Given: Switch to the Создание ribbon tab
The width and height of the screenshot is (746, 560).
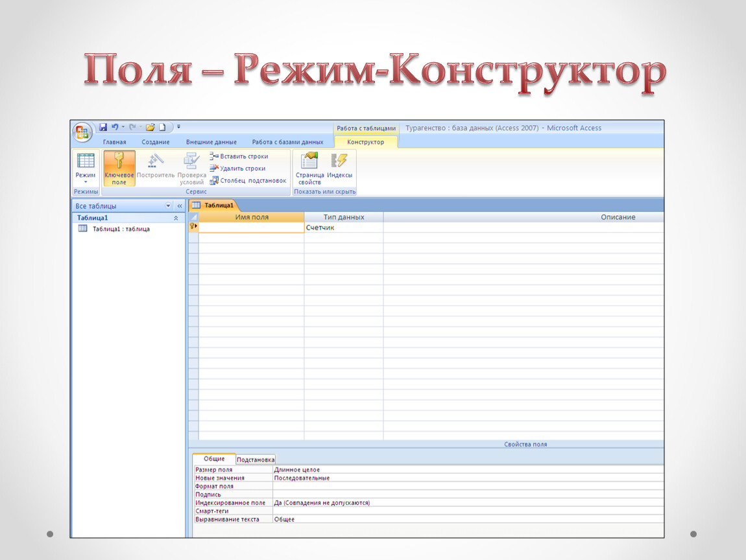Looking at the screenshot, I should tap(156, 142).
